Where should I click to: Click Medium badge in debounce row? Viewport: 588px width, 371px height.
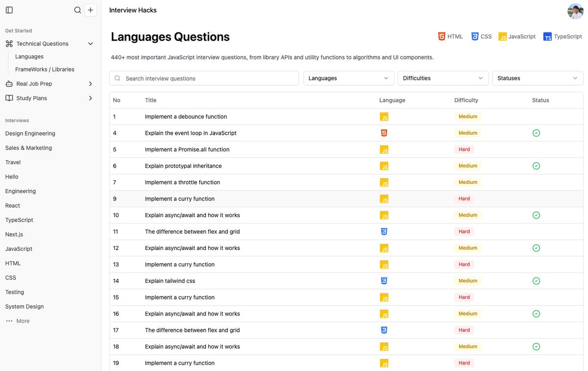[468, 117]
